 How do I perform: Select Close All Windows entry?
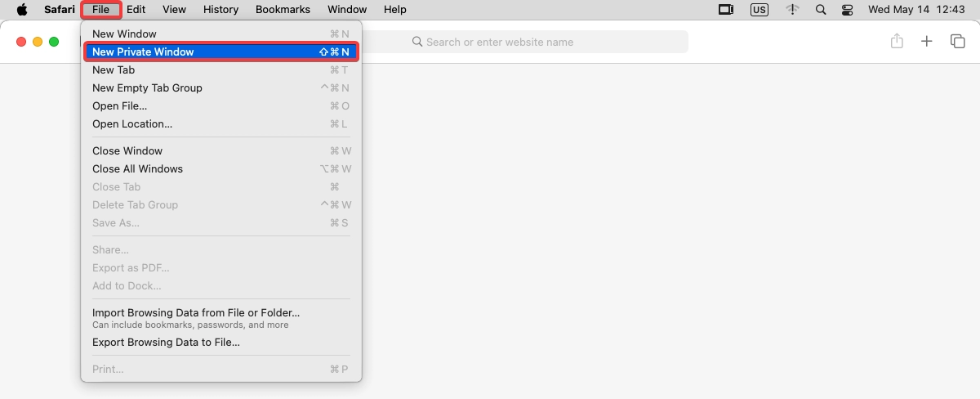[220, 168]
